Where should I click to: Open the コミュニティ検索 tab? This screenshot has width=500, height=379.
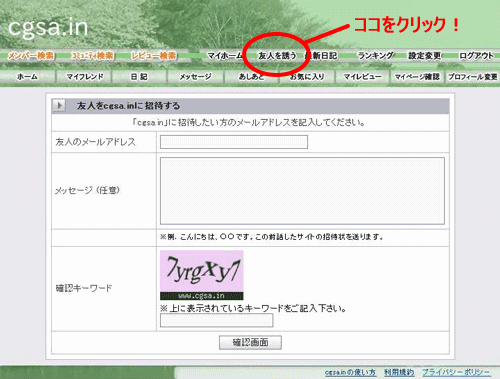(93, 56)
